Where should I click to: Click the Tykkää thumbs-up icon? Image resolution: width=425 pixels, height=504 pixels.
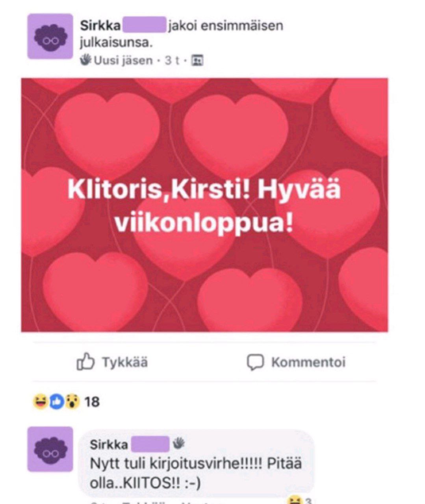[85, 361]
